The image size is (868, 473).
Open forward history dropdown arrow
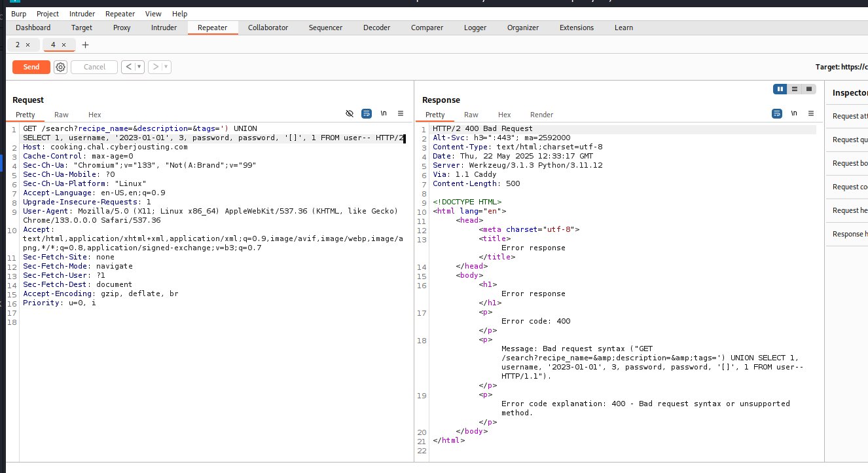166,67
